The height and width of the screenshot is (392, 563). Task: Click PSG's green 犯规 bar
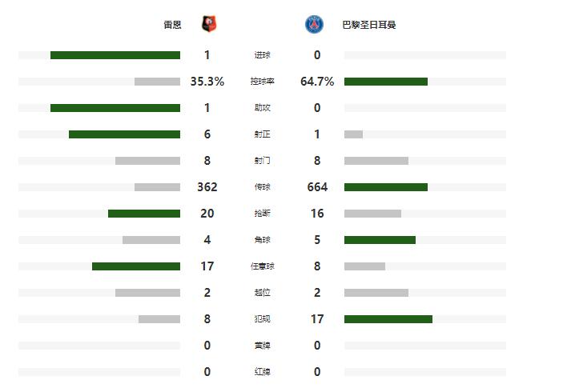coord(388,319)
